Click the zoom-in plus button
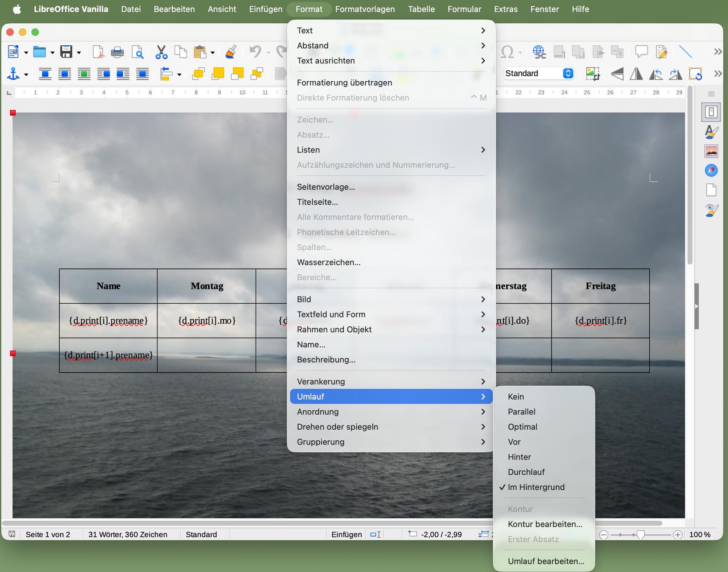Image resolution: width=728 pixels, height=572 pixels. click(x=678, y=535)
